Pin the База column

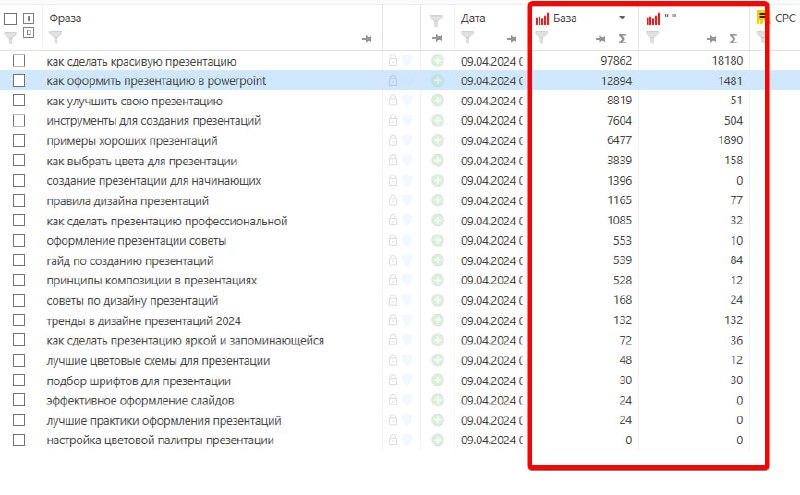(x=601, y=39)
